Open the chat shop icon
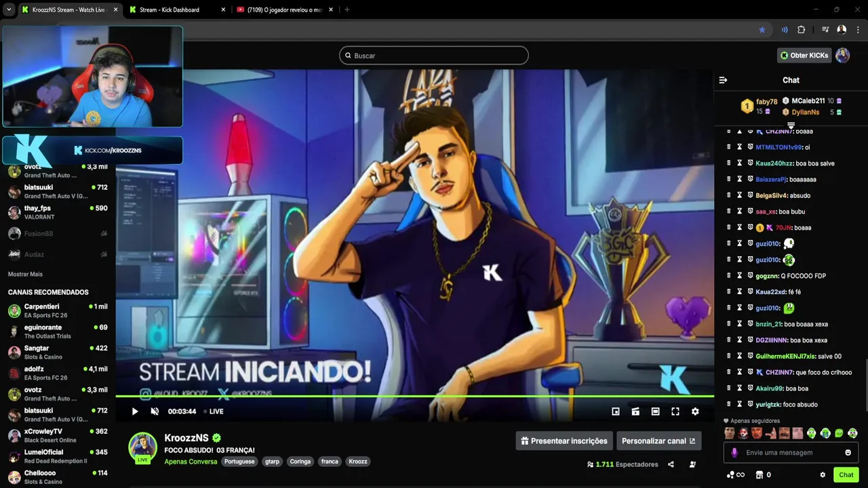Screen dimensions: 868x488 (x=759, y=475)
